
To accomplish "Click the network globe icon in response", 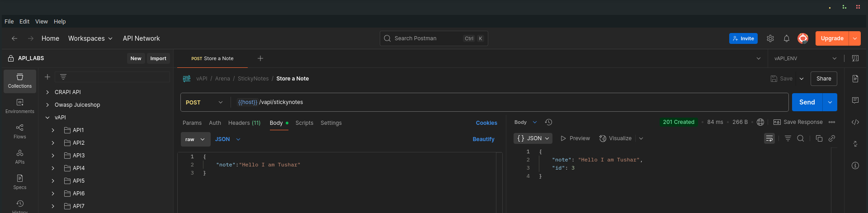I will (760, 122).
